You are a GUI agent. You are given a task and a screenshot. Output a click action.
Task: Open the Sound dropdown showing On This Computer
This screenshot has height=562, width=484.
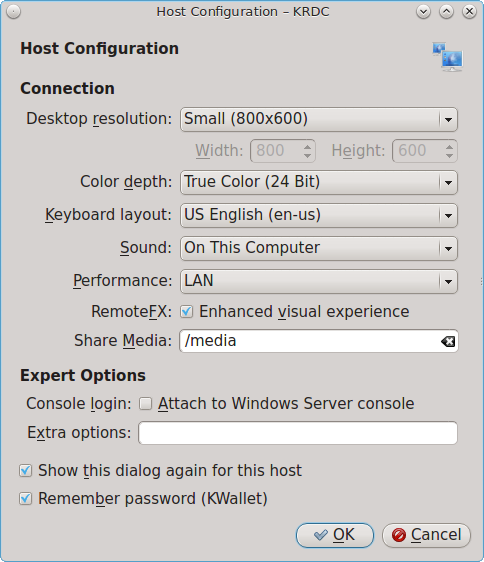coord(319,248)
